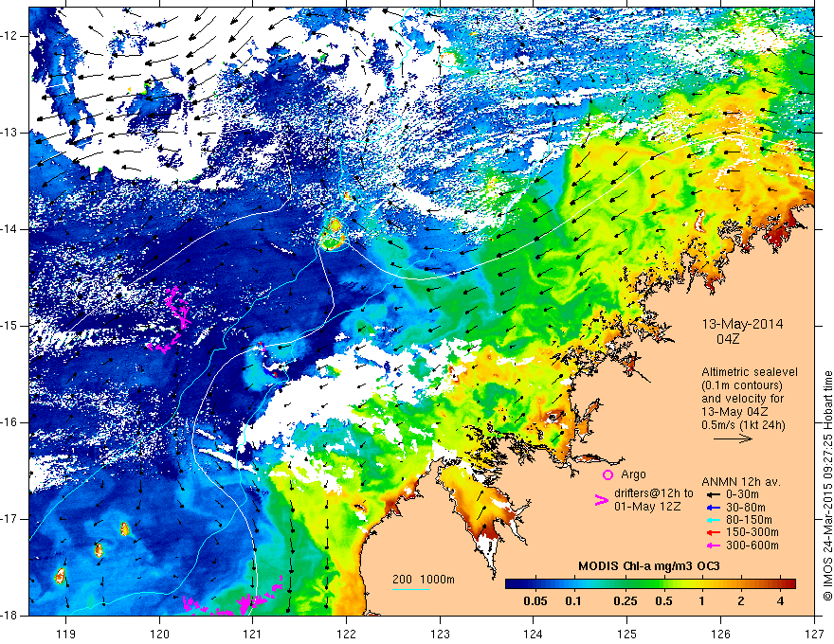Click the 'and velocity for' legend line
The image size is (834, 644).
(x=742, y=399)
